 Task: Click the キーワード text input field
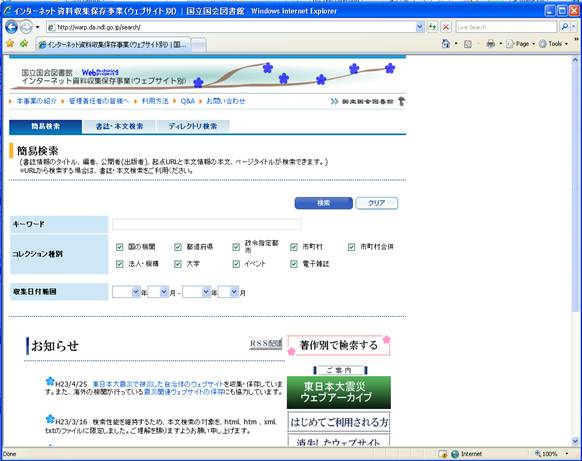tap(206, 224)
